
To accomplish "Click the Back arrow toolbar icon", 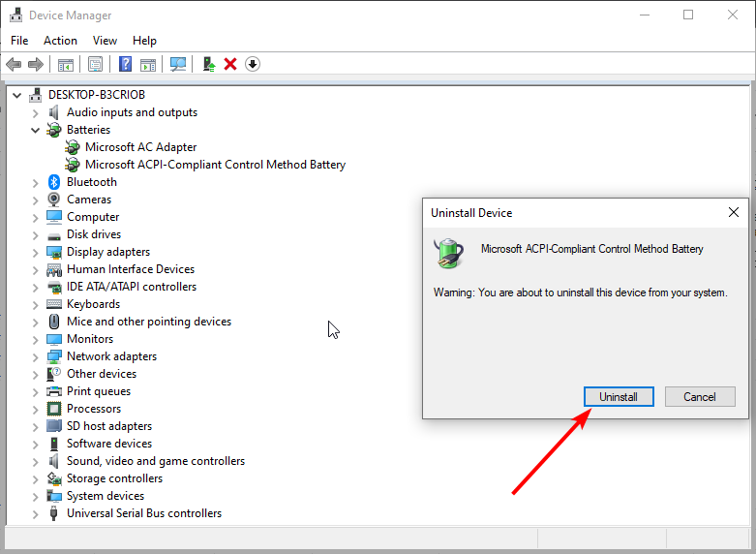I will pos(14,64).
